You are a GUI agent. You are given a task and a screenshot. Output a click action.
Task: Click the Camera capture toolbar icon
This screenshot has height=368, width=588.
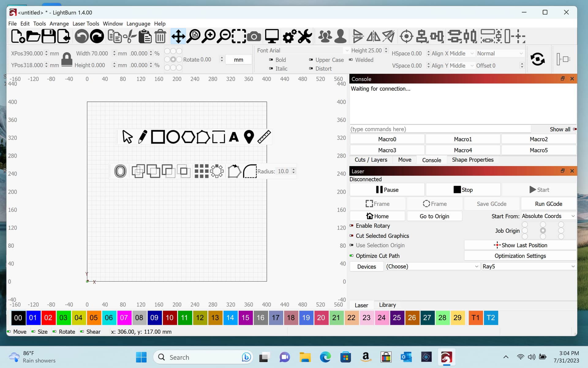(x=254, y=36)
